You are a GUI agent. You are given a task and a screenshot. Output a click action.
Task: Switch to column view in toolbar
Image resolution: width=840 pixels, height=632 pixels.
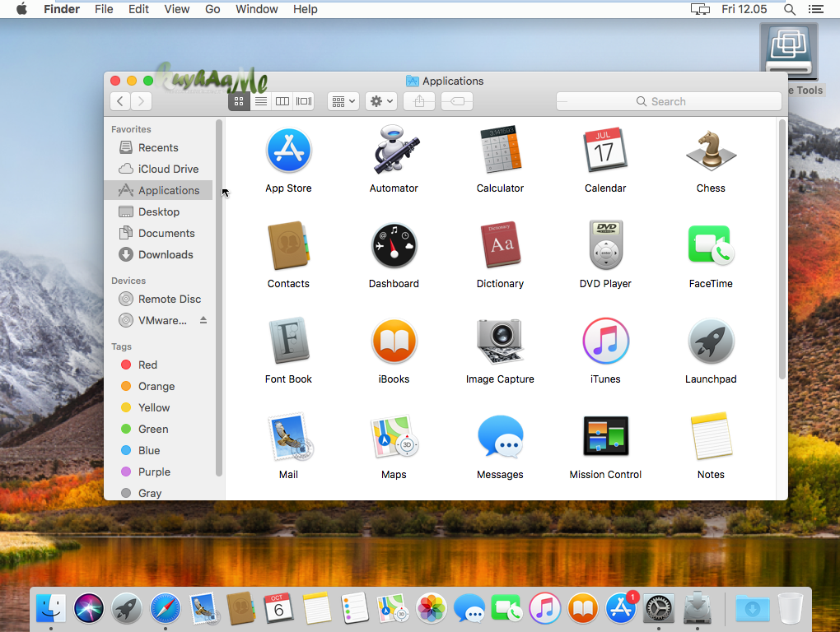click(x=282, y=101)
